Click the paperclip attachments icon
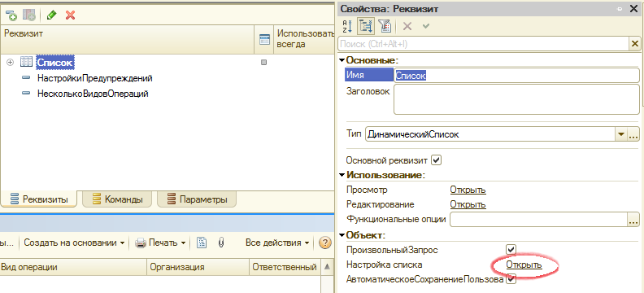 tap(220, 243)
